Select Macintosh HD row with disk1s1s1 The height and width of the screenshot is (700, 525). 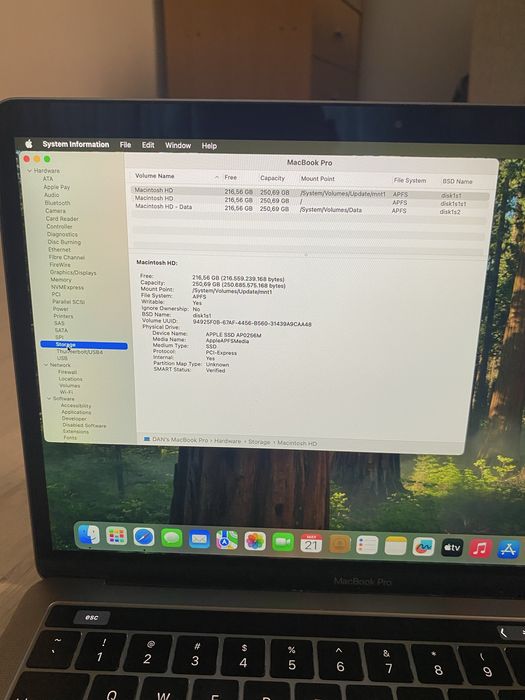(x=310, y=200)
